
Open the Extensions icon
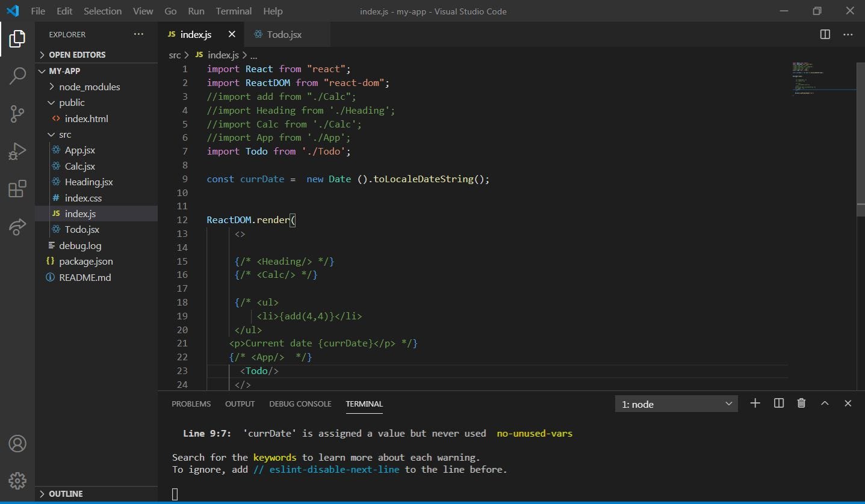(x=16, y=188)
